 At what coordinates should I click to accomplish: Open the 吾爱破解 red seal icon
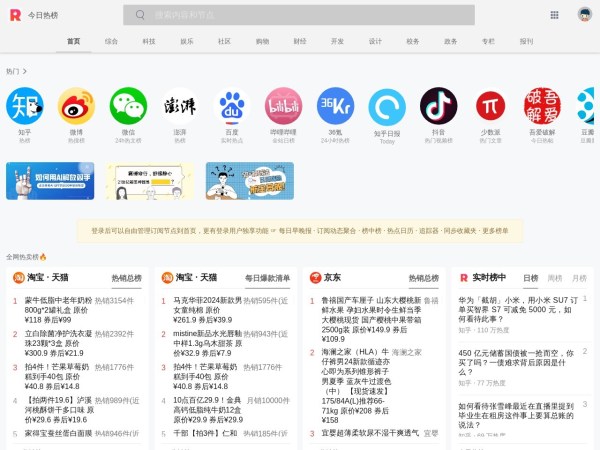(542, 106)
